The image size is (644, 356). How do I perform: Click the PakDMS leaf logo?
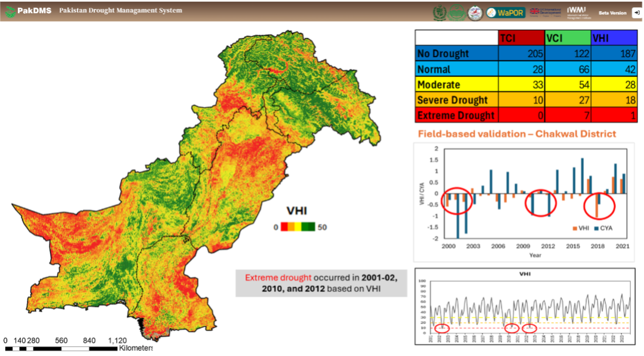11,11
